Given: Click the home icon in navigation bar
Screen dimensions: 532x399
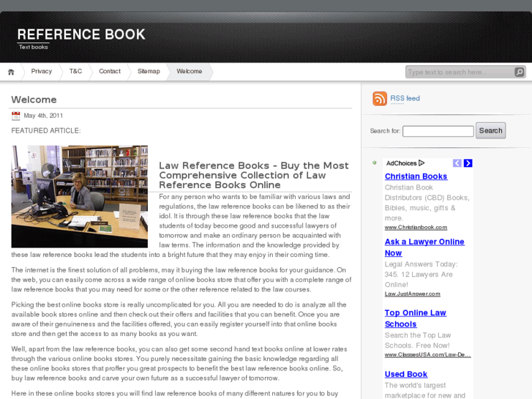Looking at the screenshot, I should 11,72.
